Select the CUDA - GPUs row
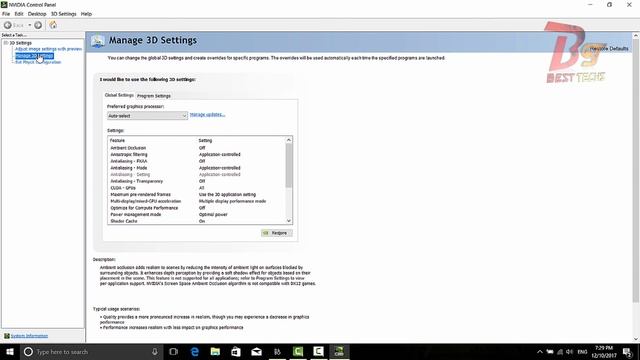This screenshot has height=360, width=640. [197, 188]
